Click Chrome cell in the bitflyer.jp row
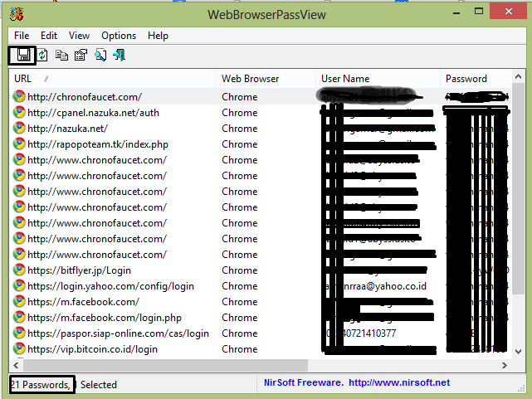 click(240, 270)
